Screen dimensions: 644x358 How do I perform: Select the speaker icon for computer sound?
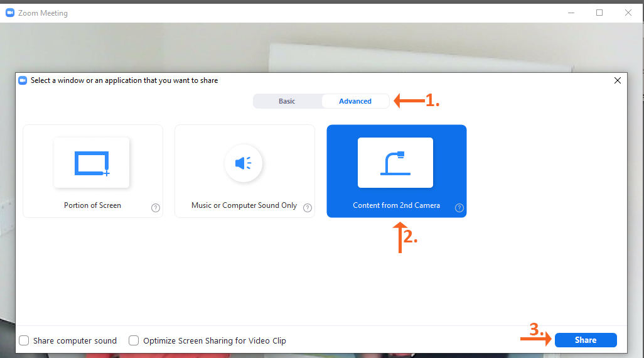[244, 163]
